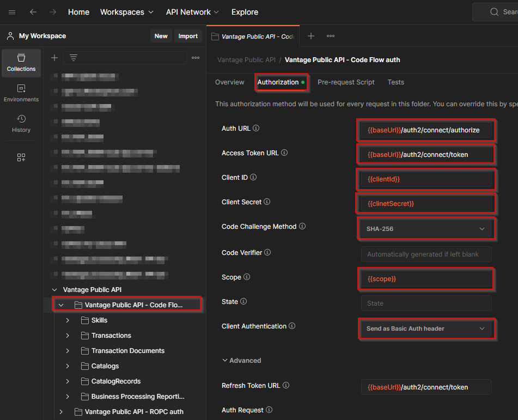Image resolution: width=518 pixels, height=420 pixels.
Task: Open the Code Challenge Method dropdown
Action: [426, 229]
